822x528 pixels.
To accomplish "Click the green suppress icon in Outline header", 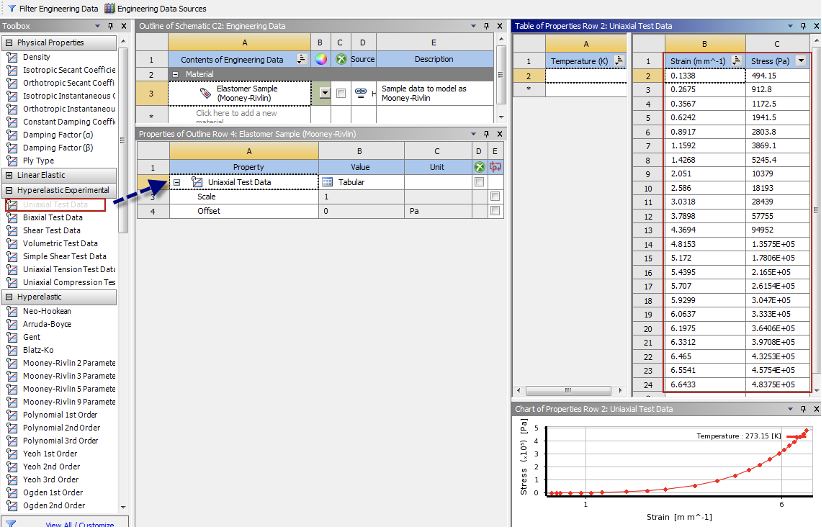I will 341,59.
